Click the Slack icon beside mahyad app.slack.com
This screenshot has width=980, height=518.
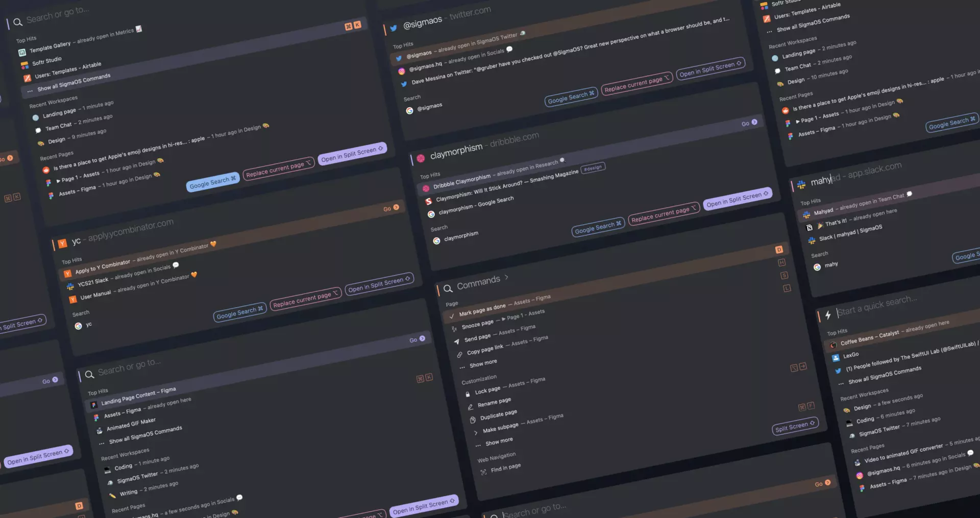click(801, 185)
